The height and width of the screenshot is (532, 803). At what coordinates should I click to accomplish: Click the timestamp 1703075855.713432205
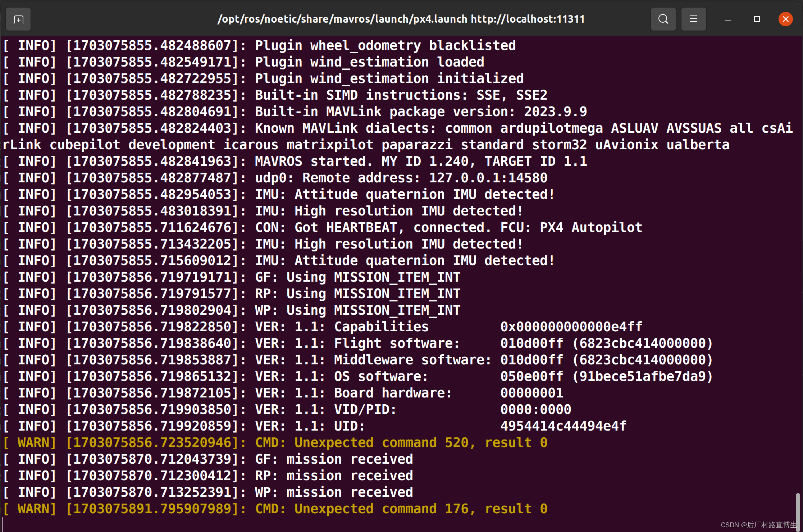tap(152, 244)
